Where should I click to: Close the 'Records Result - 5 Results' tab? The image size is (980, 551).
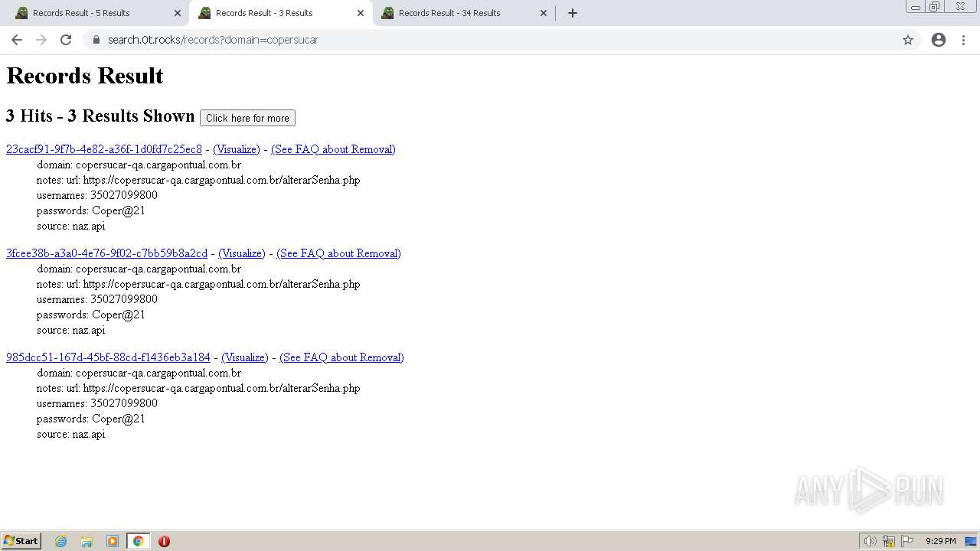point(178,13)
